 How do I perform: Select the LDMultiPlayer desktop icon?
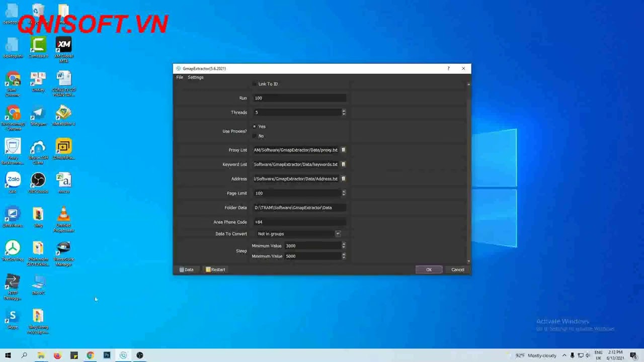(x=63, y=150)
